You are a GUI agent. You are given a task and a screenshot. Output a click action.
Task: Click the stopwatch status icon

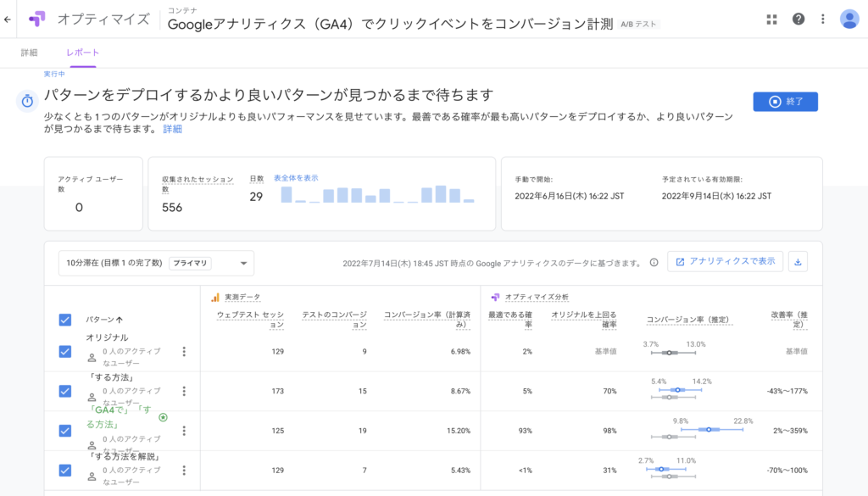coord(27,101)
